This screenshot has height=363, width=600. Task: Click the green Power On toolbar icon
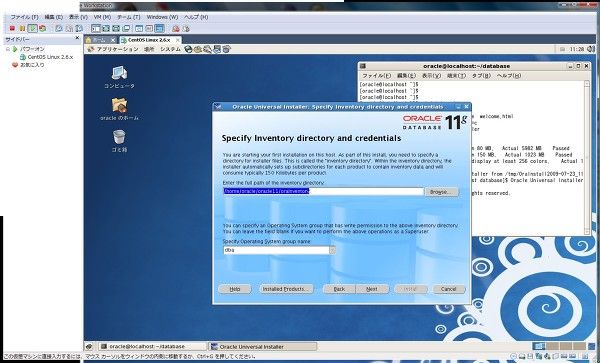point(33,28)
